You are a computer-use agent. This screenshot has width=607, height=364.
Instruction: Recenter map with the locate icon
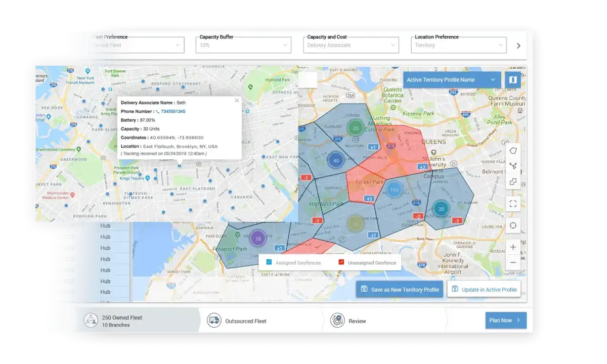click(513, 225)
